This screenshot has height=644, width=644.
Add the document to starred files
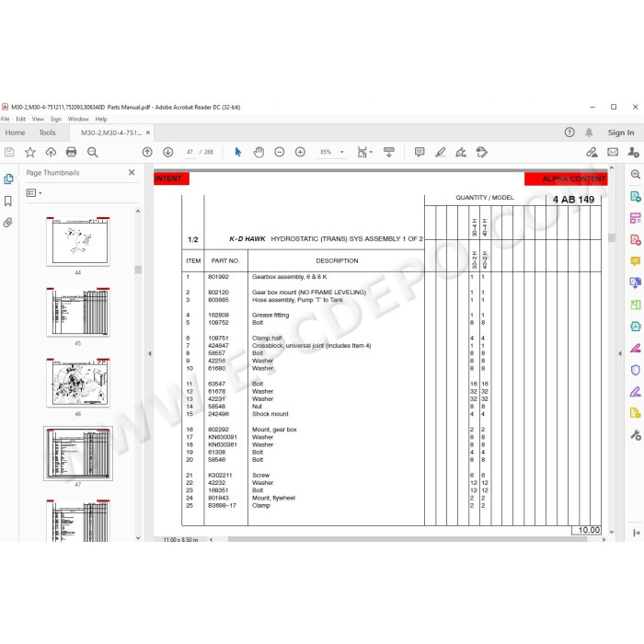(x=30, y=153)
